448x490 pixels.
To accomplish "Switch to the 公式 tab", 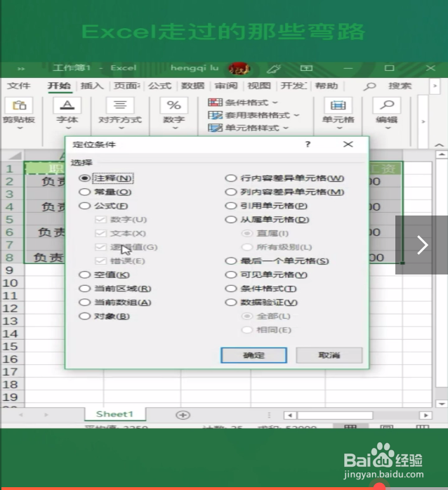I will pos(160,86).
